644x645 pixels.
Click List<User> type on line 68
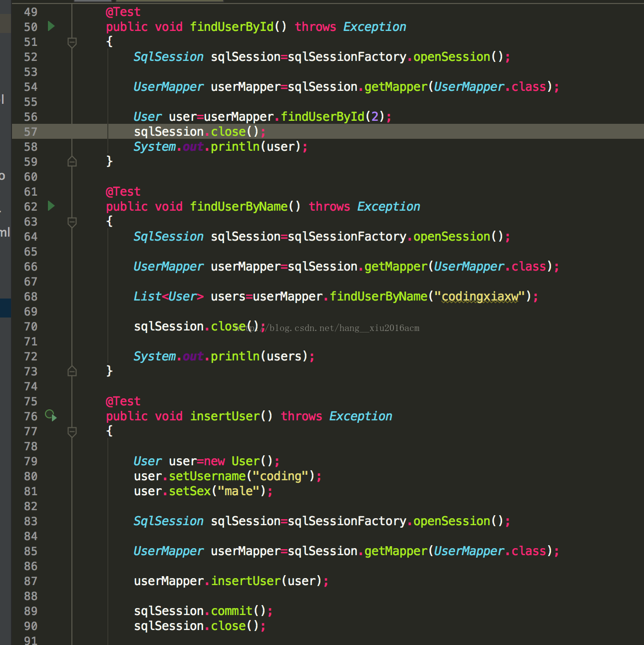click(169, 297)
